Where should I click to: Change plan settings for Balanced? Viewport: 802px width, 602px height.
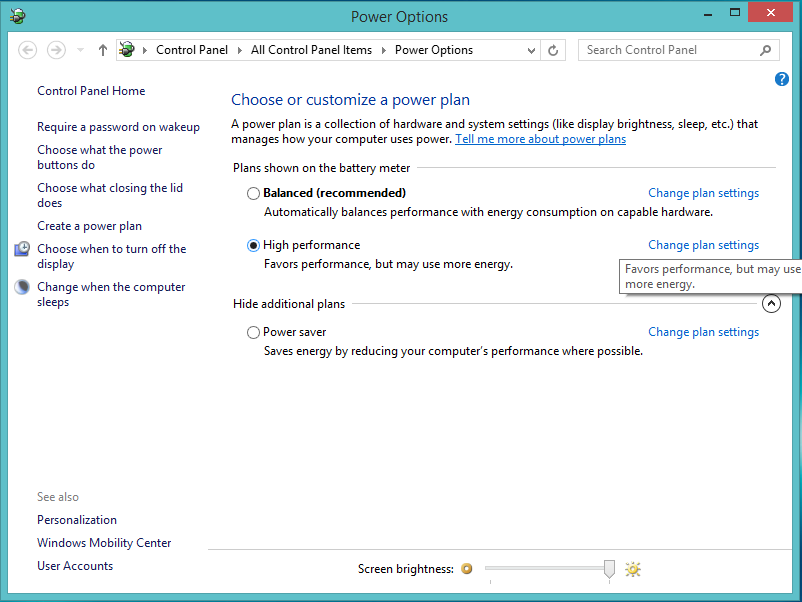[703, 193]
